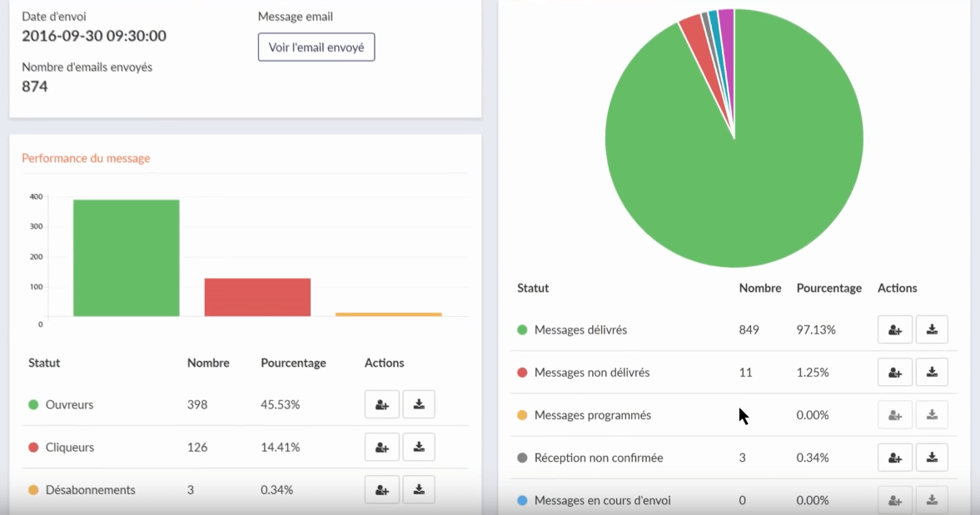Click the 'Performance du message' heading
Image resolution: width=980 pixels, height=515 pixels.
[x=86, y=158]
